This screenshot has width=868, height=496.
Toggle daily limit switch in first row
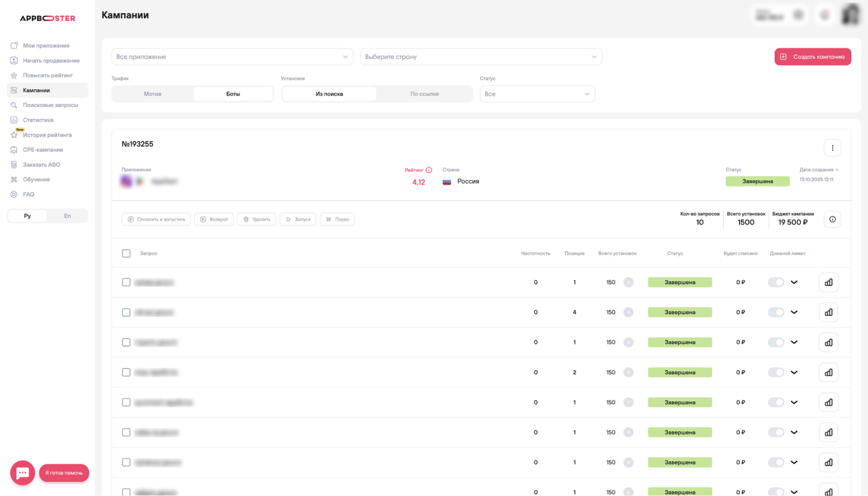pos(776,282)
